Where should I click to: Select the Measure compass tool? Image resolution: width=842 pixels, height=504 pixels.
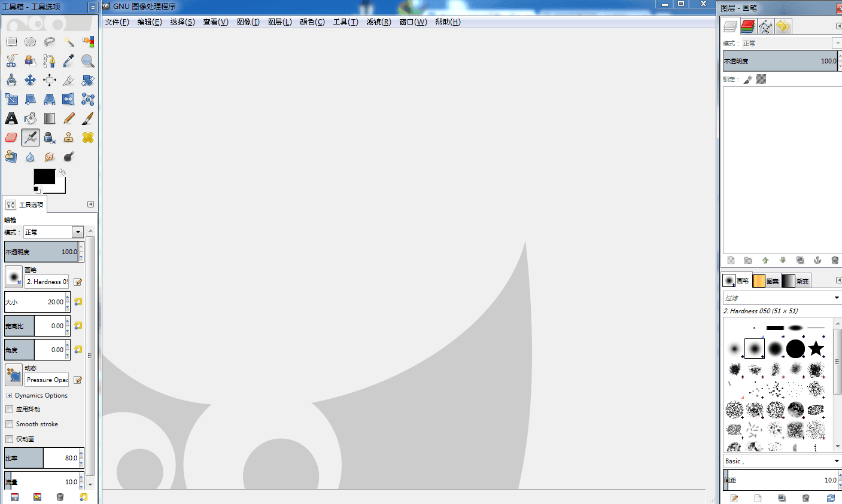tap(11, 80)
